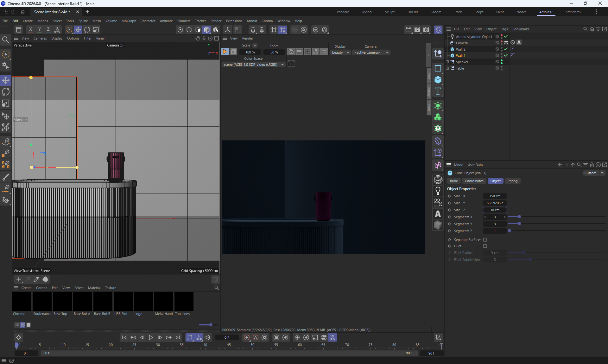Enable the Fillet checkbox
The width and height of the screenshot is (608, 364).
485,246
